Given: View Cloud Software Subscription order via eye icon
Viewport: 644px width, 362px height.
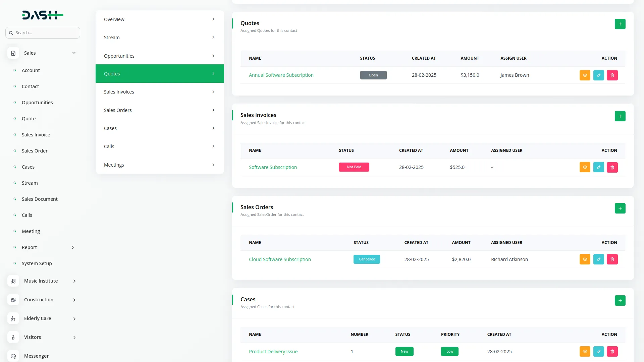Looking at the screenshot, I should pos(585,259).
